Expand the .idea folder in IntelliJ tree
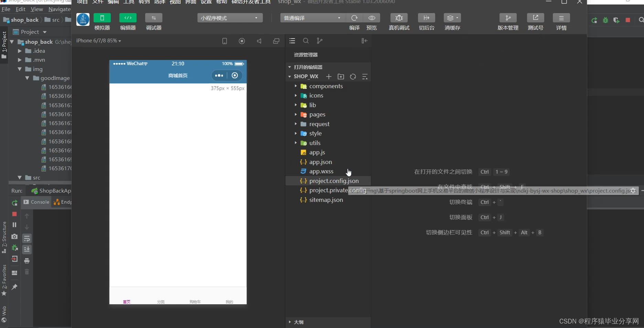 pyautogui.click(x=20, y=51)
